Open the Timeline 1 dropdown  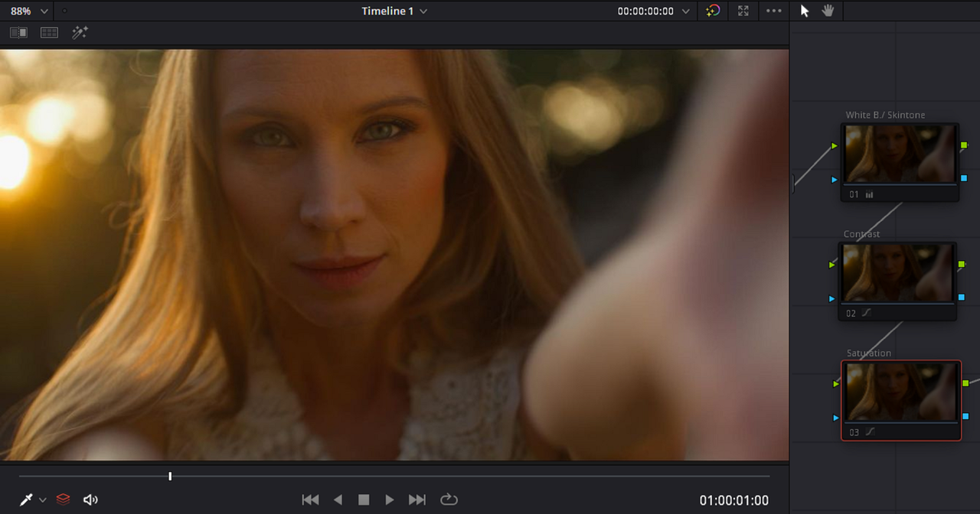coord(394,11)
